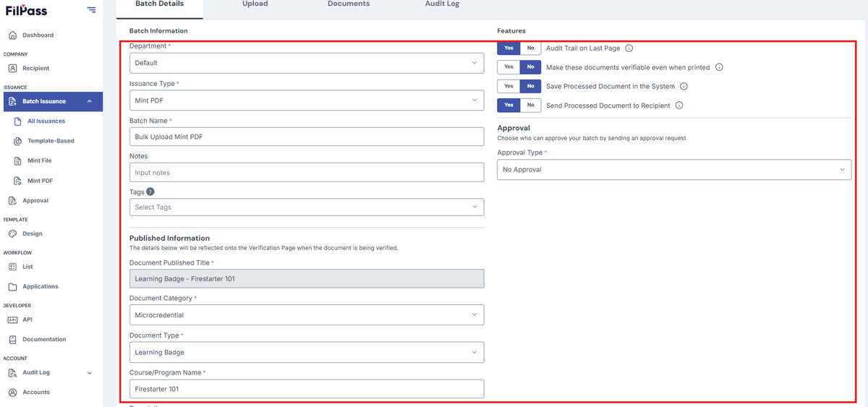
Task: Open the Department dropdown
Action: 307,63
